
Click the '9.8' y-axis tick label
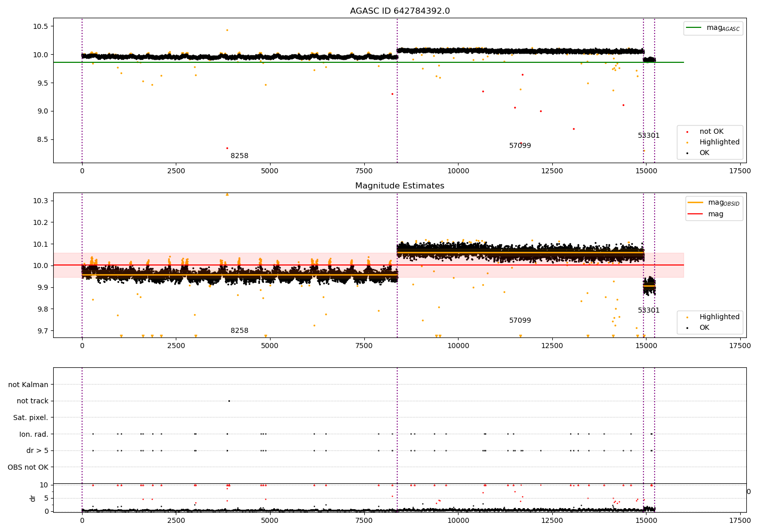(43, 310)
